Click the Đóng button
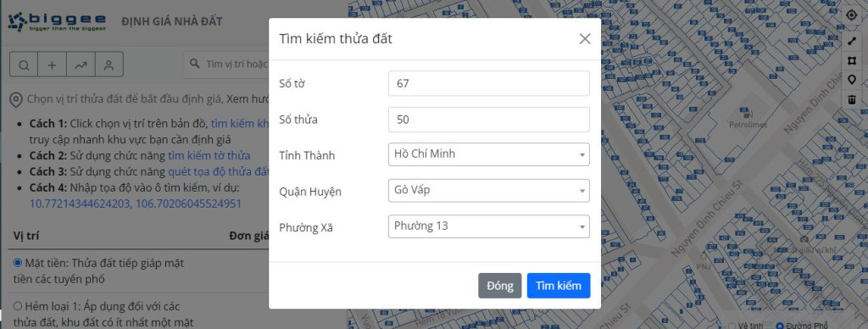Image resolution: width=868 pixels, height=329 pixels. [x=500, y=286]
